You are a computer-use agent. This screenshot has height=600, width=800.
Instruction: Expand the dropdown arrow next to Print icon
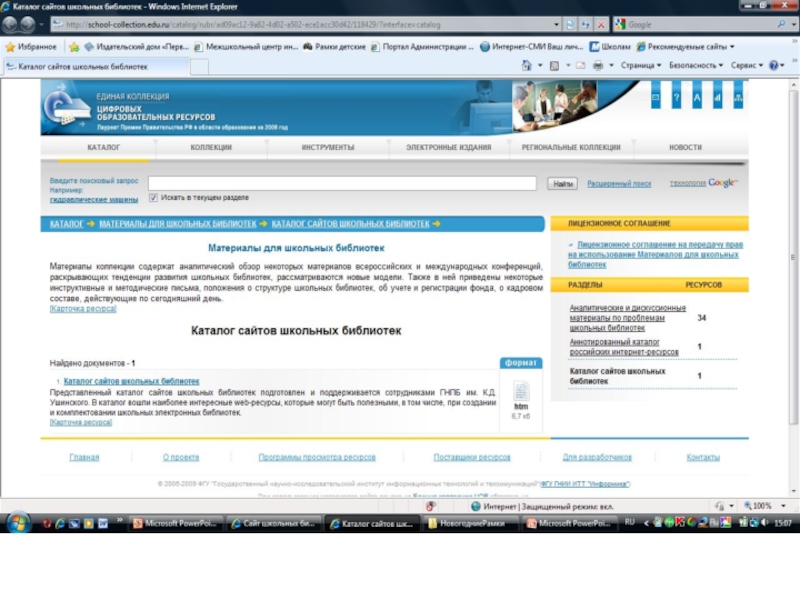pyautogui.click(x=611, y=65)
